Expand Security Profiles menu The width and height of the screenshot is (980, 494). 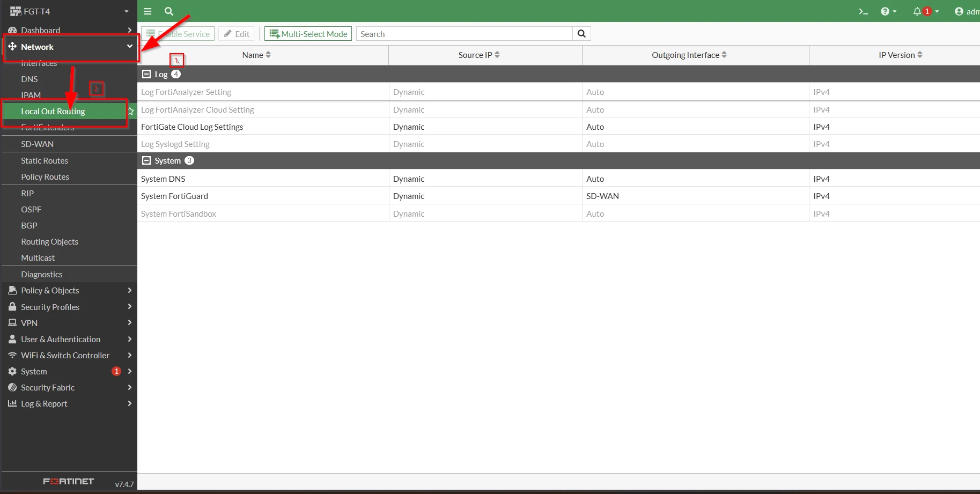point(69,307)
